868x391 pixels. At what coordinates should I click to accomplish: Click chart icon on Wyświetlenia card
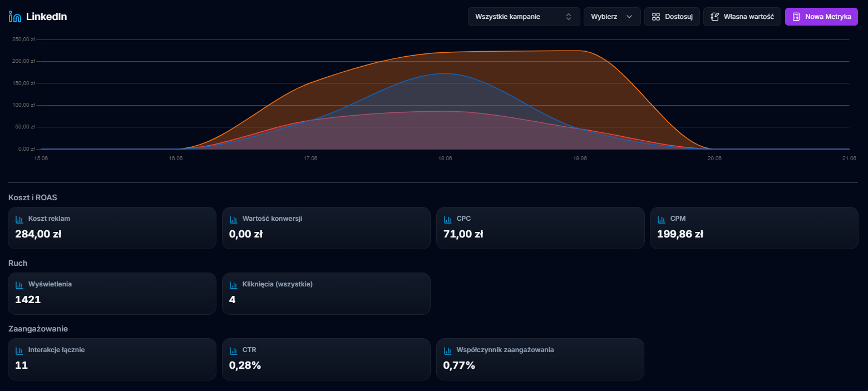click(19, 285)
